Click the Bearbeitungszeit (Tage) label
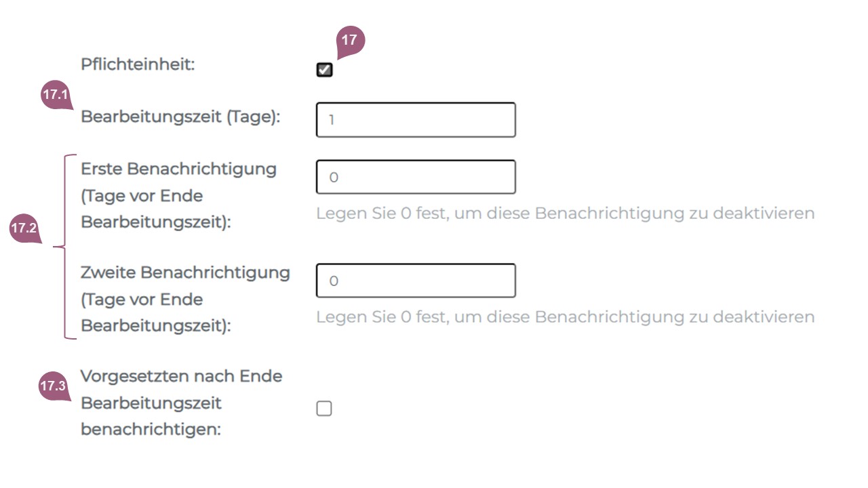The height and width of the screenshot is (488, 868). coord(180,117)
